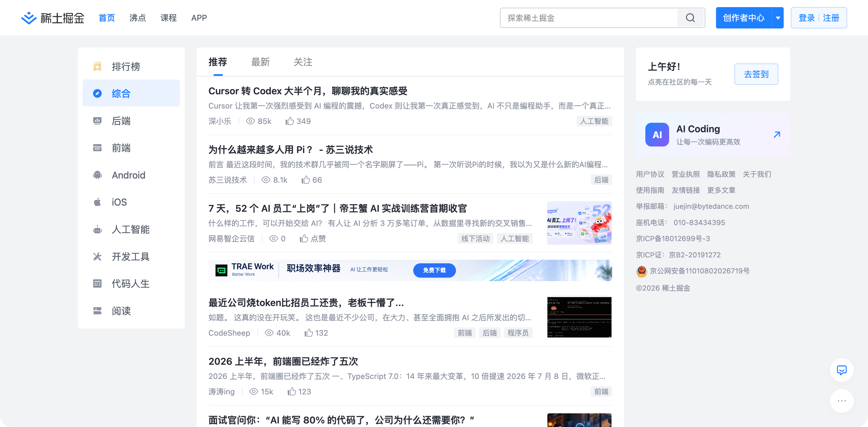Click the 前端 code icon
This screenshot has width=868, height=427.
pos(97,148)
